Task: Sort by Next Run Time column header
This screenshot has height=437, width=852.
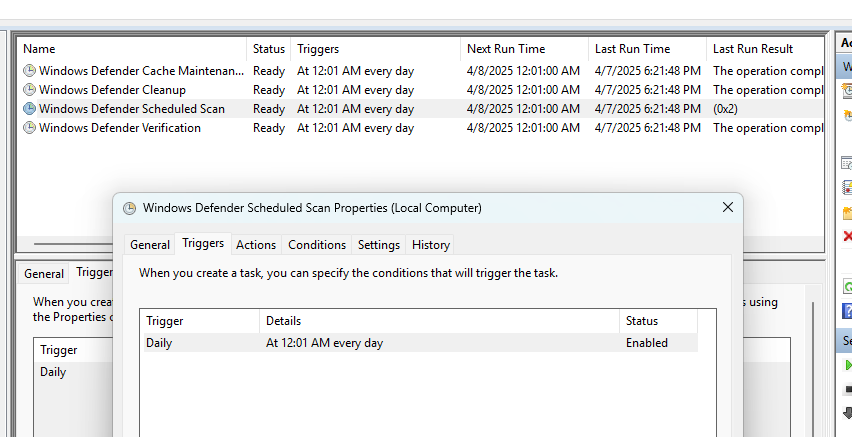Action: pos(524,49)
